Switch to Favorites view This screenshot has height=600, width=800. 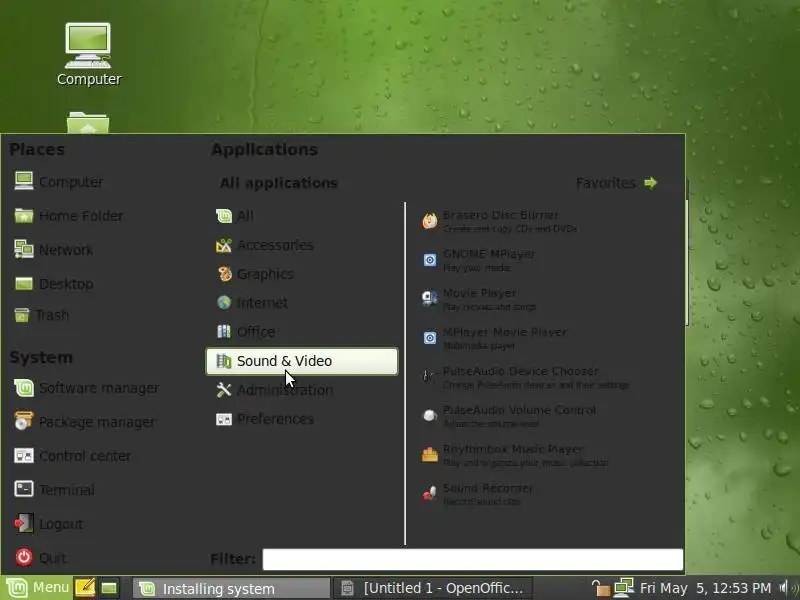click(x=616, y=183)
